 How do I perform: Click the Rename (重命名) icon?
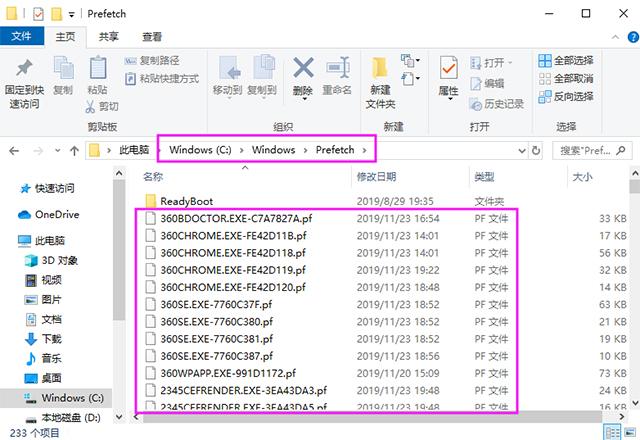(x=338, y=68)
